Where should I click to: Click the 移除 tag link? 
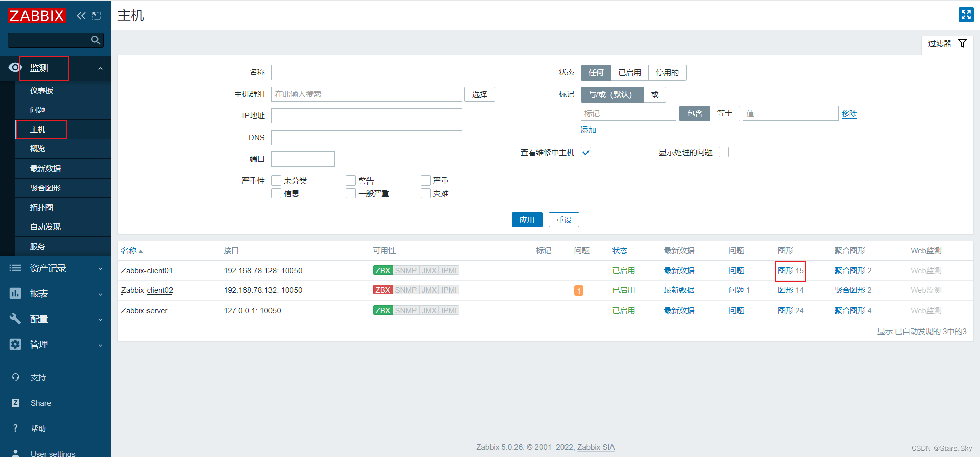849,114
